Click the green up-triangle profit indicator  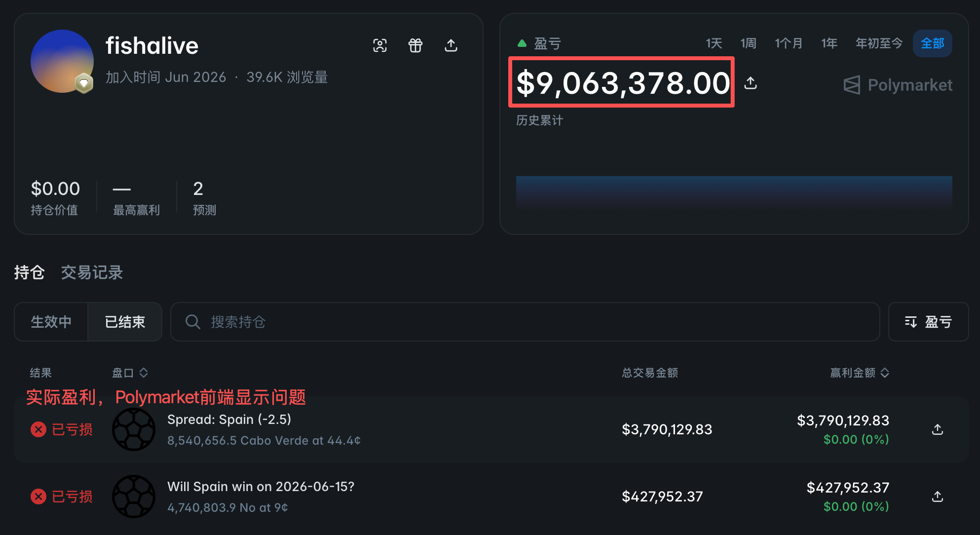[x=522, y=43]
